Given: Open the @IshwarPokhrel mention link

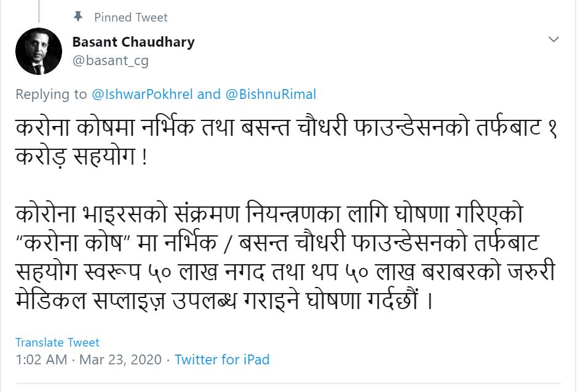Looking at the screenshot, I should pyautogui.click(x=142, y=94).
